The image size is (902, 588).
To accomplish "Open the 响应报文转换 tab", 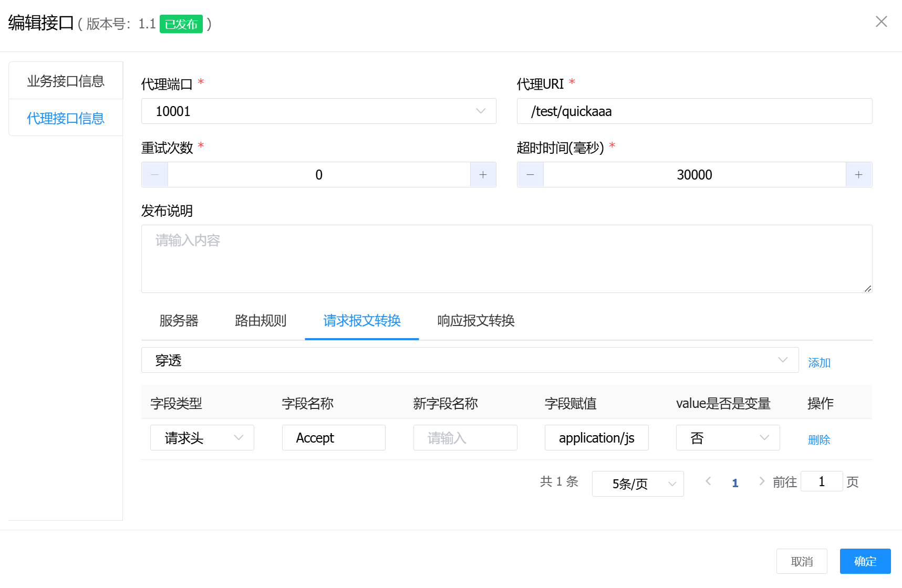I will (475, 321).
